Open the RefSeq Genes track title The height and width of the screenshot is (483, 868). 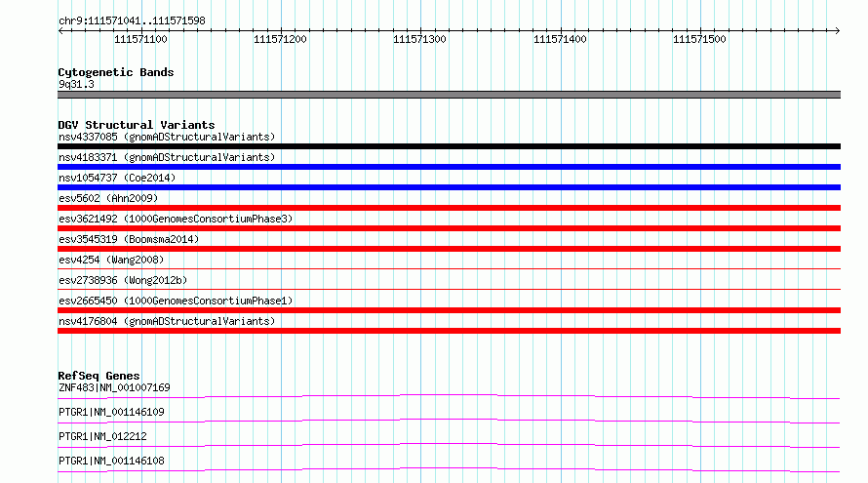(x=99, y=376)
